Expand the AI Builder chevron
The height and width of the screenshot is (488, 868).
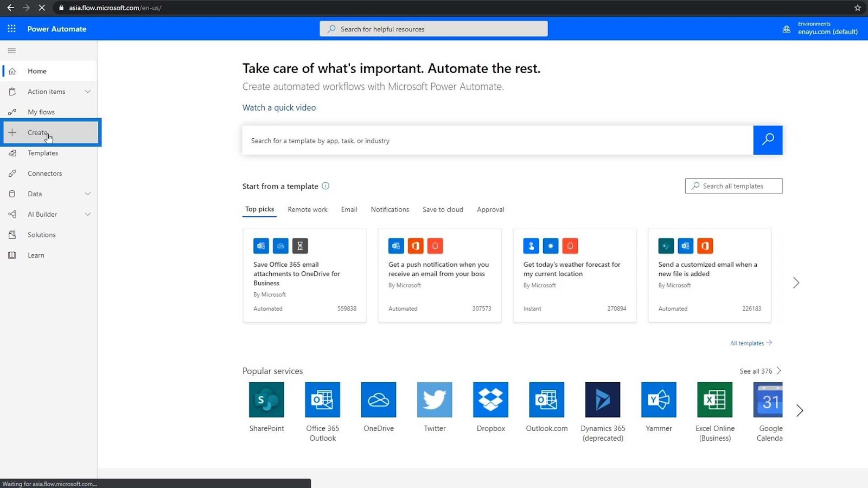[87, 214]
